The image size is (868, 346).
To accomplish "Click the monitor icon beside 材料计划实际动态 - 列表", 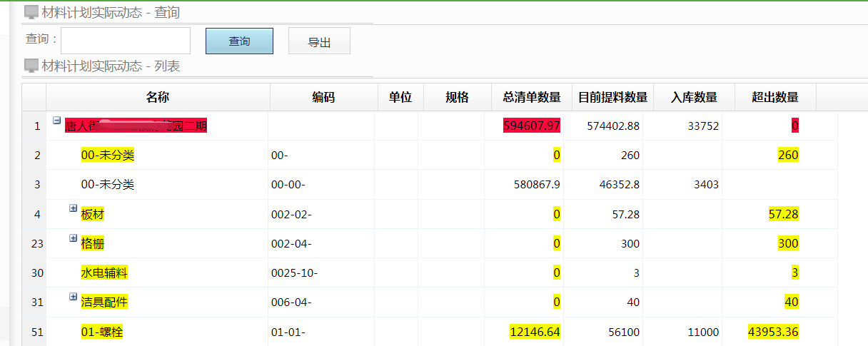I will (x=31, y=66).
